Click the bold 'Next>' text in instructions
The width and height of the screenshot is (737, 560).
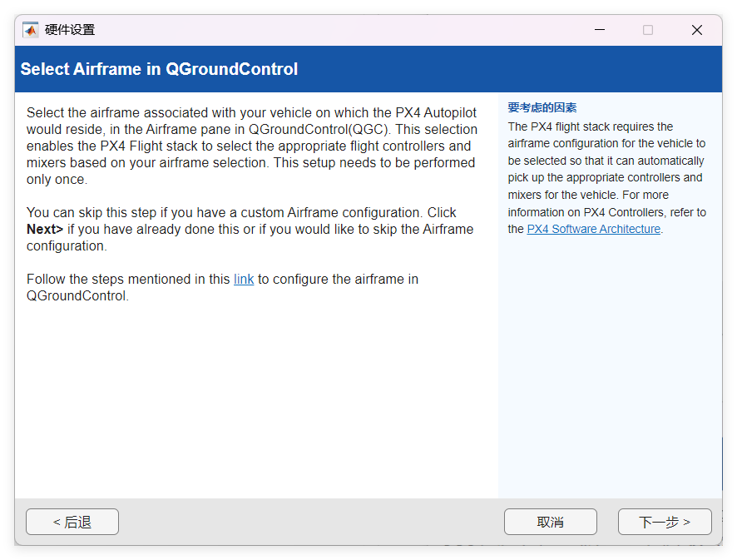pos(45,230)
